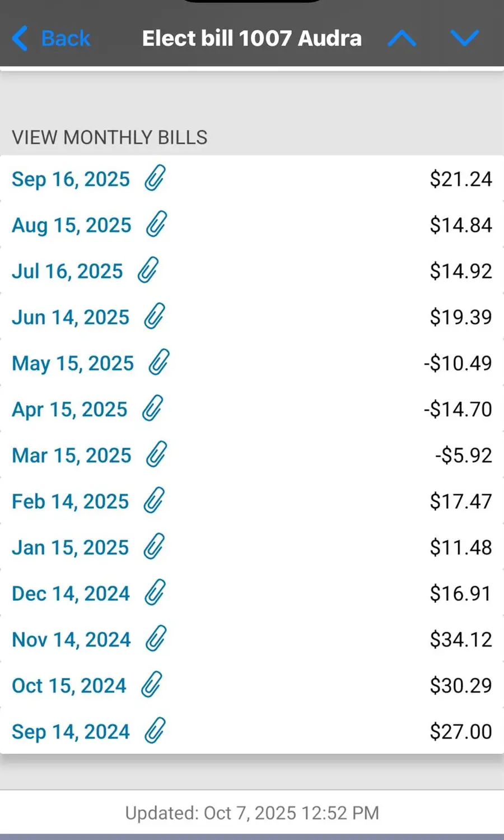Open the Feb 14, 2025 attached file icon
This screenshot has width=504, height=840.
point(154,500)
